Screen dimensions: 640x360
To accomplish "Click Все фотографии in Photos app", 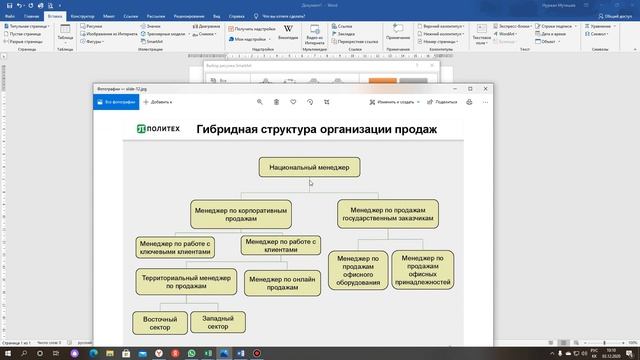I will coord(116,102).
